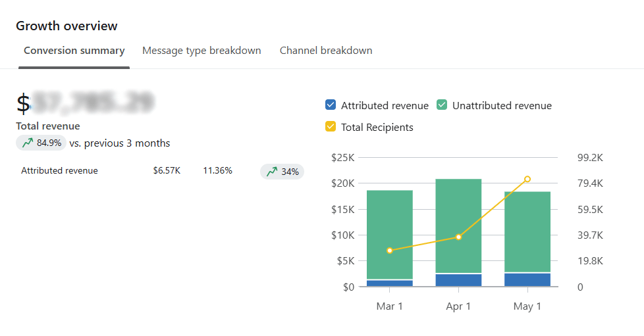Viewport: 644px width, 336px height.
Task: Click the trend arrow icon beside 34%
Action: [x=272, y=172]
